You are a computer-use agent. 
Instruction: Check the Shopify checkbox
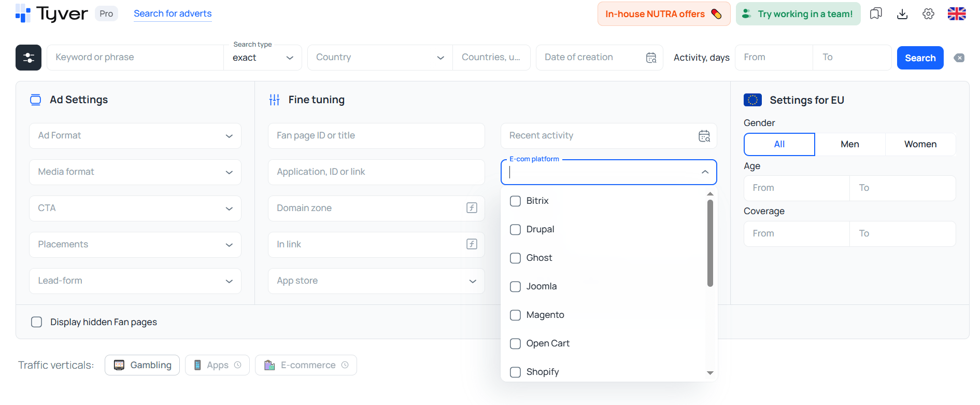click(x=515, y=372)
